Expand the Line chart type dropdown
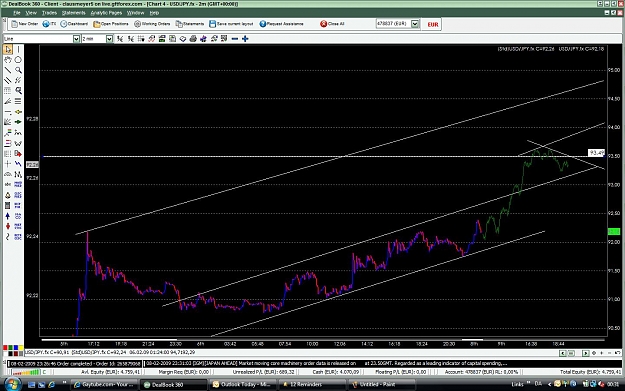The image size is (625, 391). (76, 39)
